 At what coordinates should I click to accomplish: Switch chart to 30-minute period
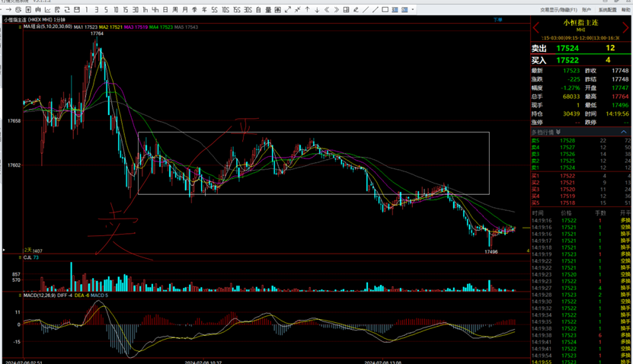[x=136, y=10]
